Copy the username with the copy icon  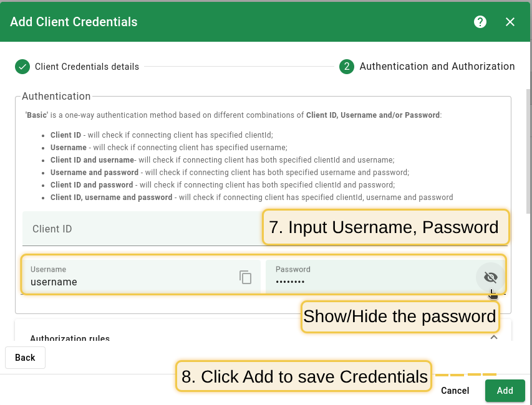246,277
